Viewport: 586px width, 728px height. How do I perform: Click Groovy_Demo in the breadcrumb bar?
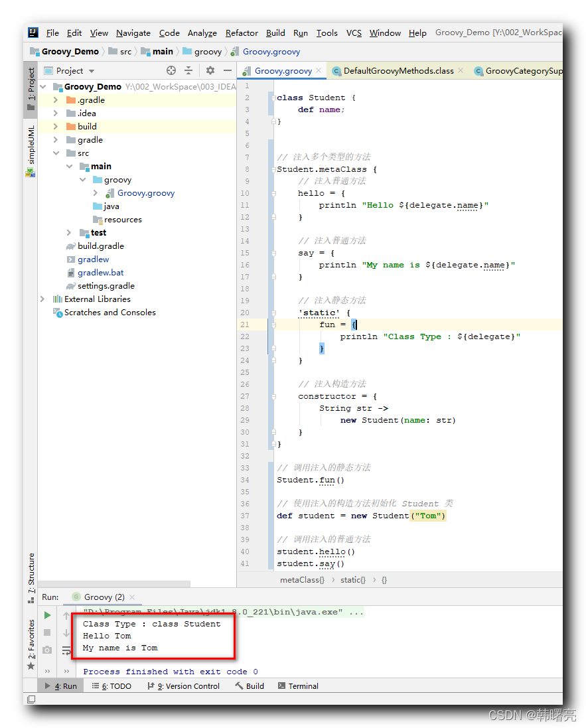tap(64, 52)
